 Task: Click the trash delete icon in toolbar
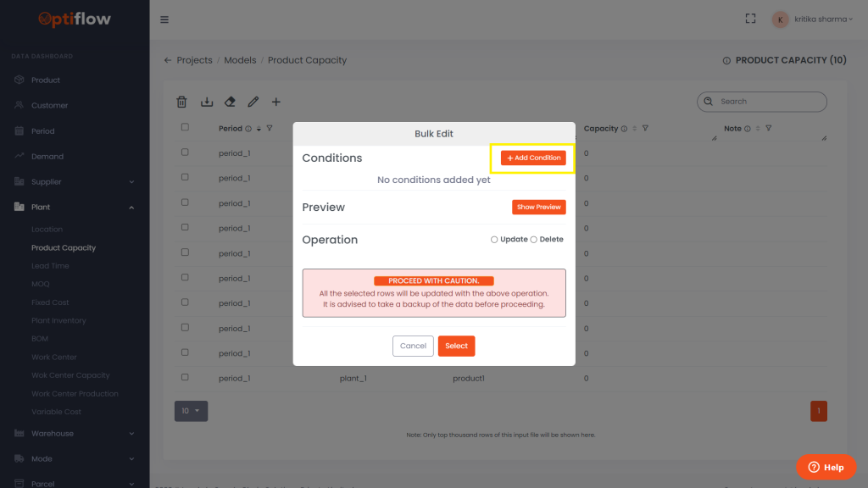pos(181,102)
